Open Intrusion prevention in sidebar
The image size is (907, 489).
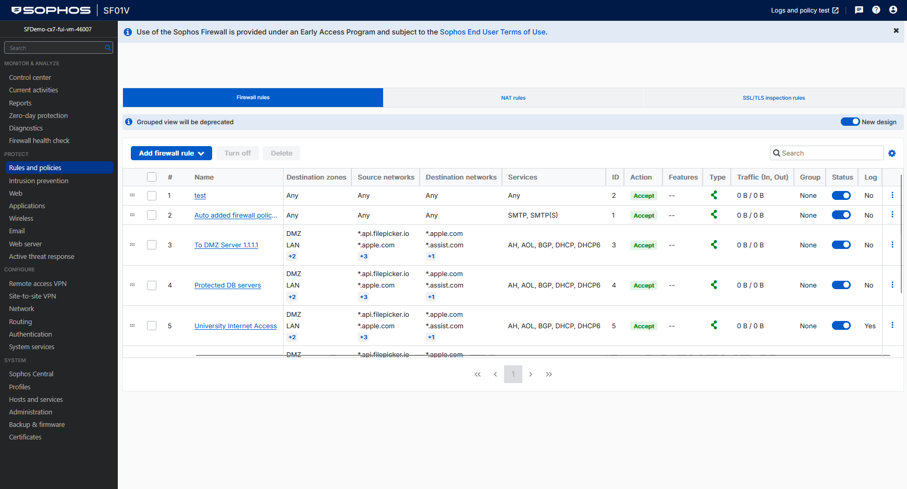[38, 181]
